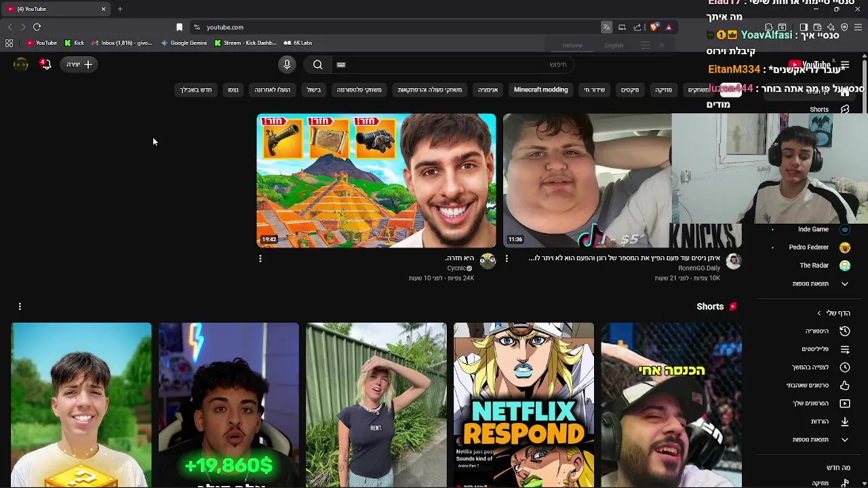Viewport: 868px width, 488px height.
Task: Open the Google Gemini bookmark
Action: (184, 43)
